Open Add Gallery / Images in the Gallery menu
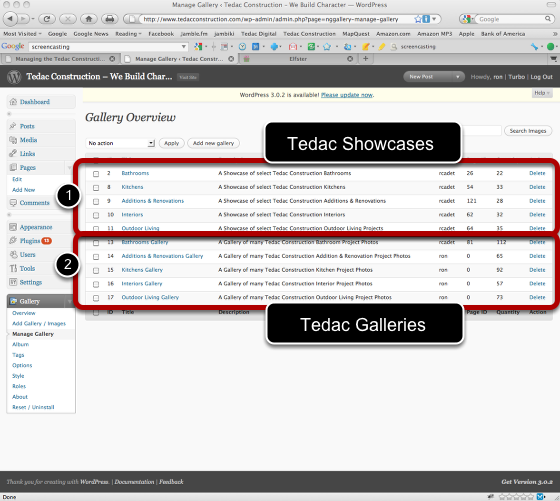560x501 pixels. (x=39, y=324)
